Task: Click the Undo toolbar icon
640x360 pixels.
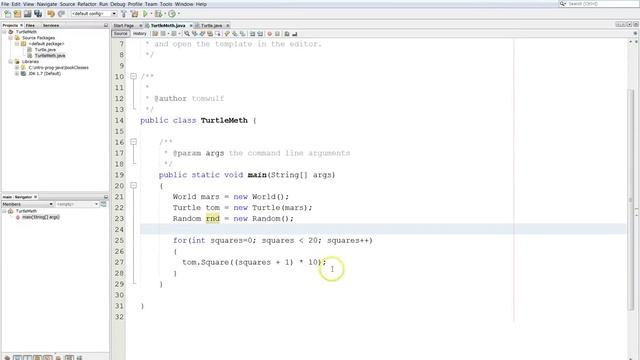Action: (x=51, y=14)
